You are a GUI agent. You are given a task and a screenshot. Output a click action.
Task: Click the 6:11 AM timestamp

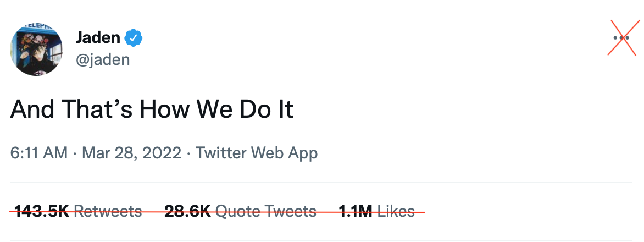pyautogui.click(x=38, y=152)
